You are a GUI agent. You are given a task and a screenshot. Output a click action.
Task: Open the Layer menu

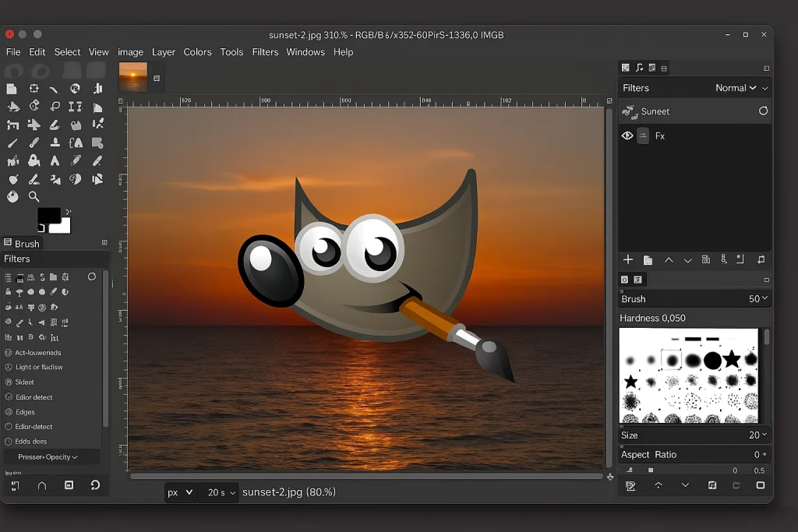point(164,52)
